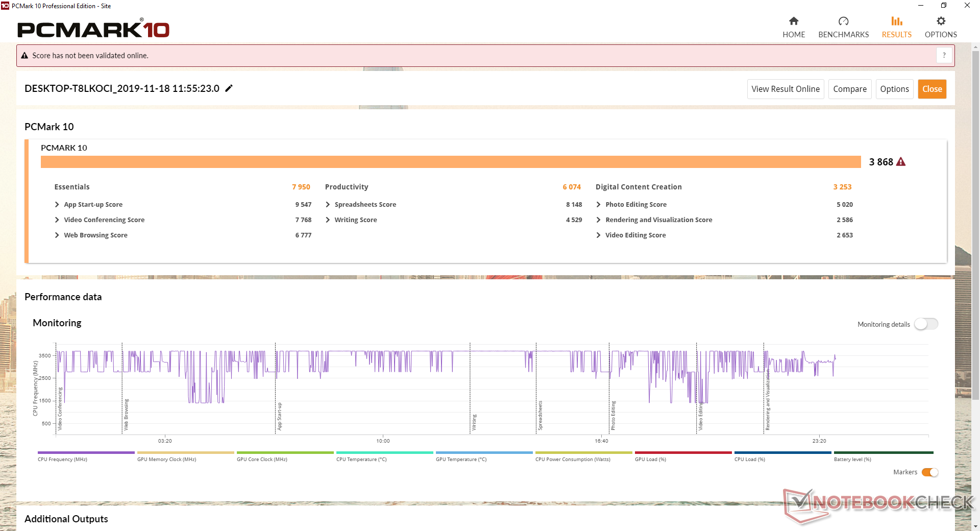
Task: Open the Benchmarks tab
Action: coord(843,28)
